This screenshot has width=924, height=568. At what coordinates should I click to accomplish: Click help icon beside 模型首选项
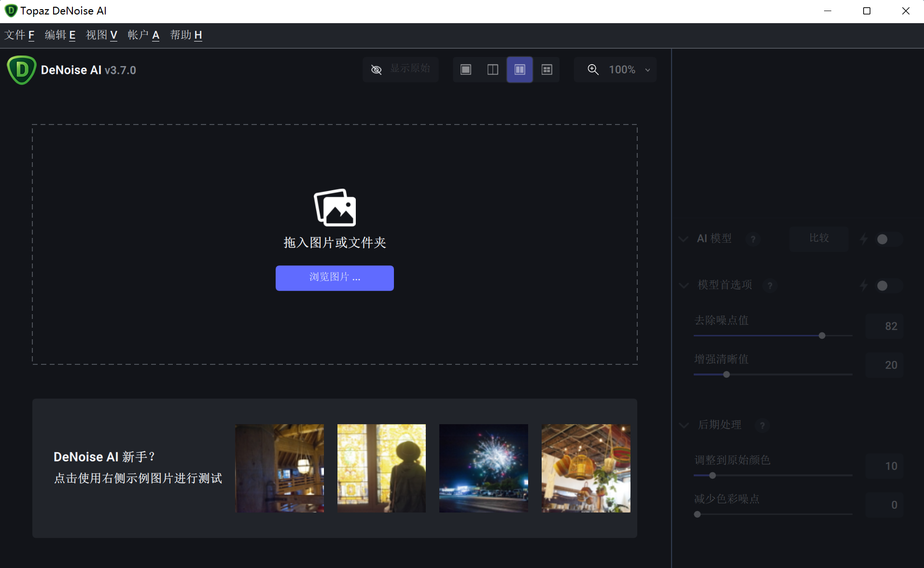coord(770,286)
